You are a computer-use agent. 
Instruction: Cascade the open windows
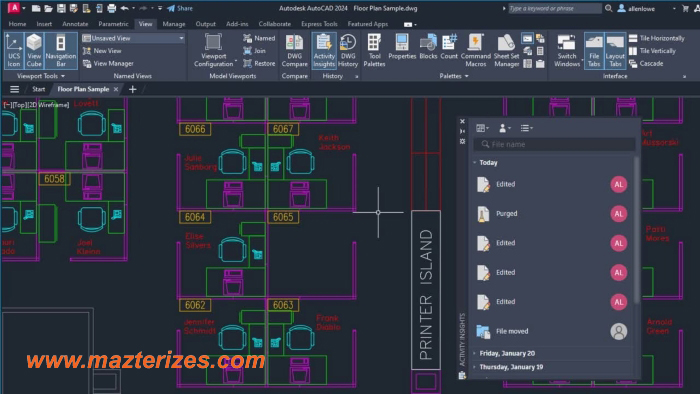(x=646, y=63)
